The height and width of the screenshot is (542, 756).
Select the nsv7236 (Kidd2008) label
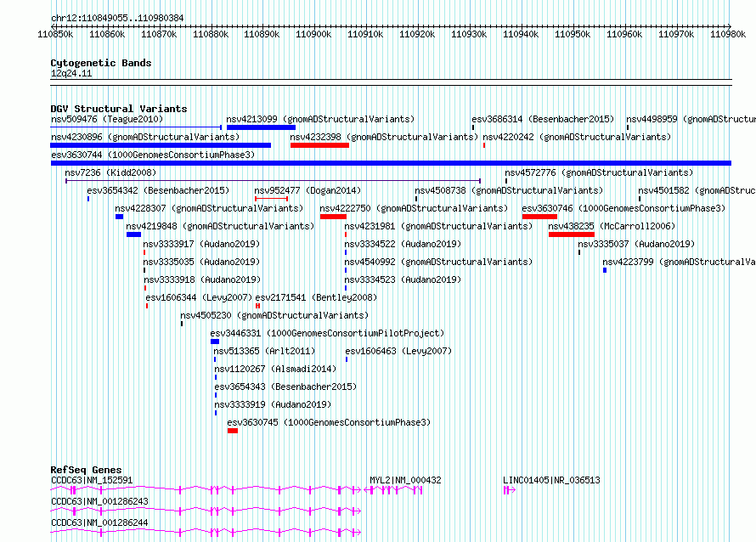click(x=110, y=172)
